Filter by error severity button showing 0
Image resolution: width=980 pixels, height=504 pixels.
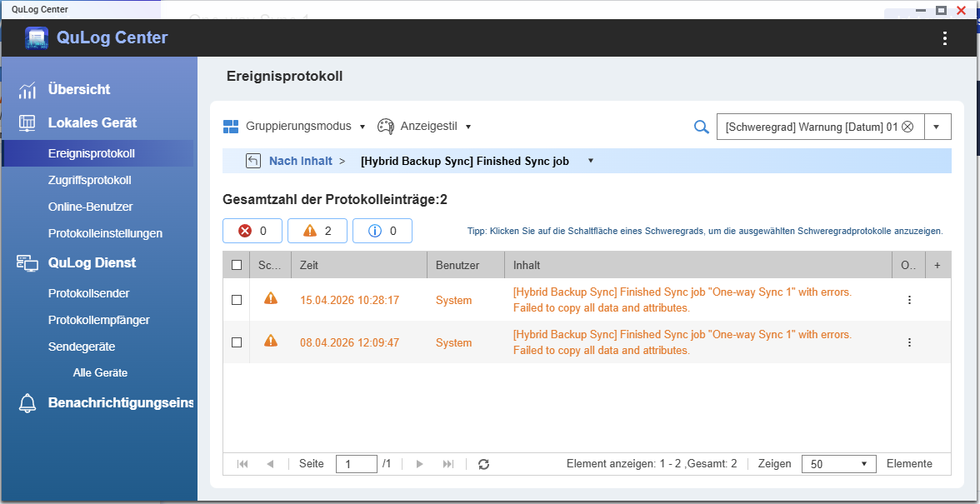point(252,231)
